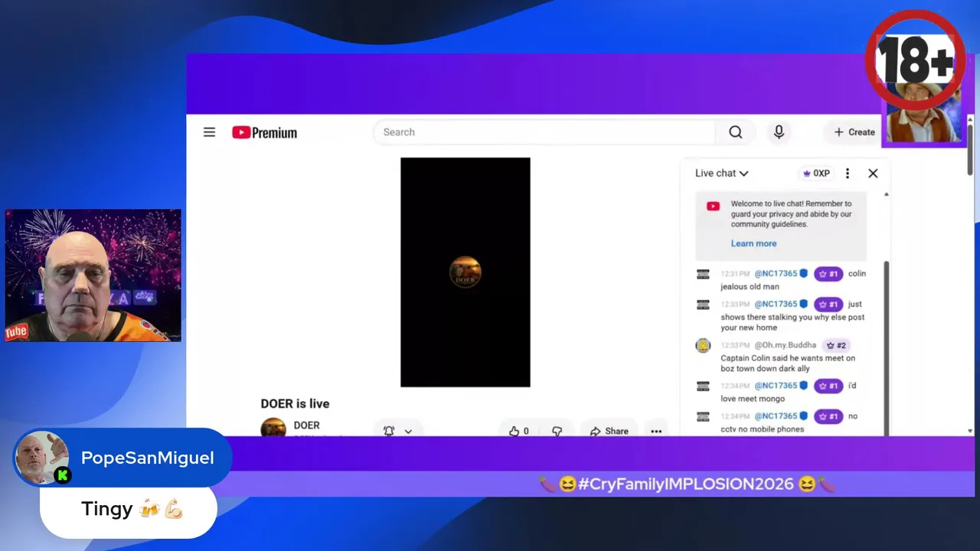The width and height of the screenshot is (980, 551).
Task: Open the DOER channel name link
Action: click(307, 425)
